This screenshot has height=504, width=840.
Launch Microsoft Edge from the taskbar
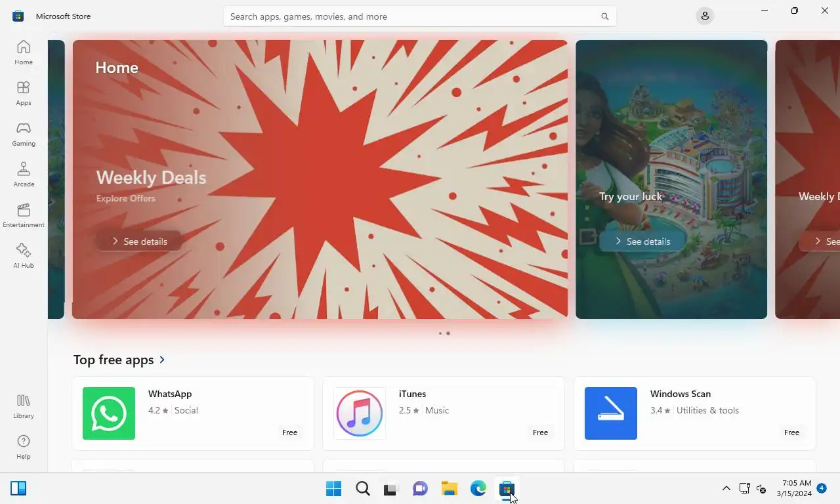click(x=478, y=489)
